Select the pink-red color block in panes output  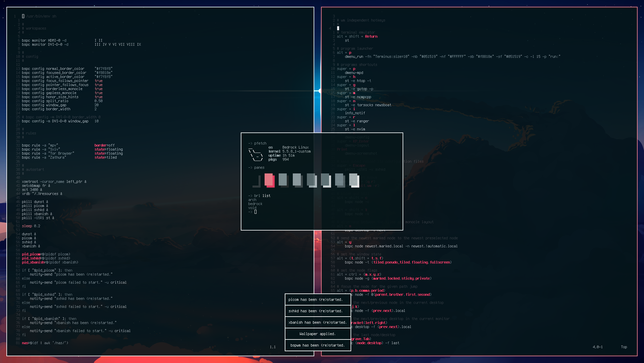click(x=269, y=180)
